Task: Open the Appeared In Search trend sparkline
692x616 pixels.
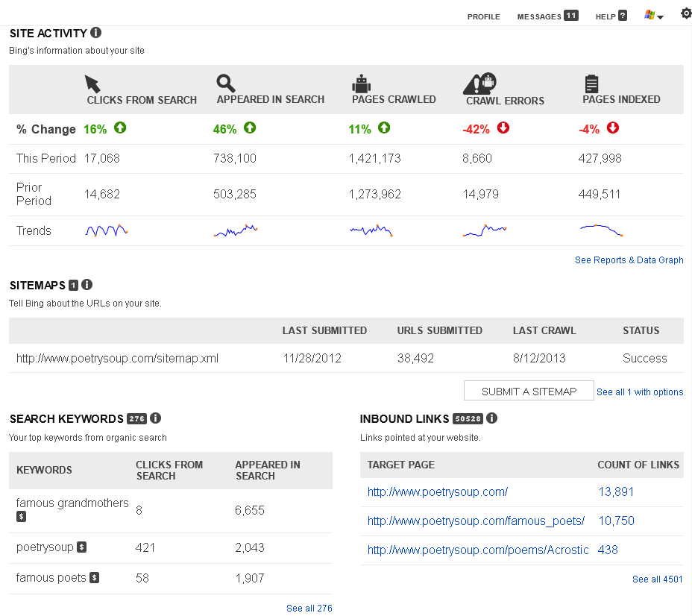Action: point(236,230)
